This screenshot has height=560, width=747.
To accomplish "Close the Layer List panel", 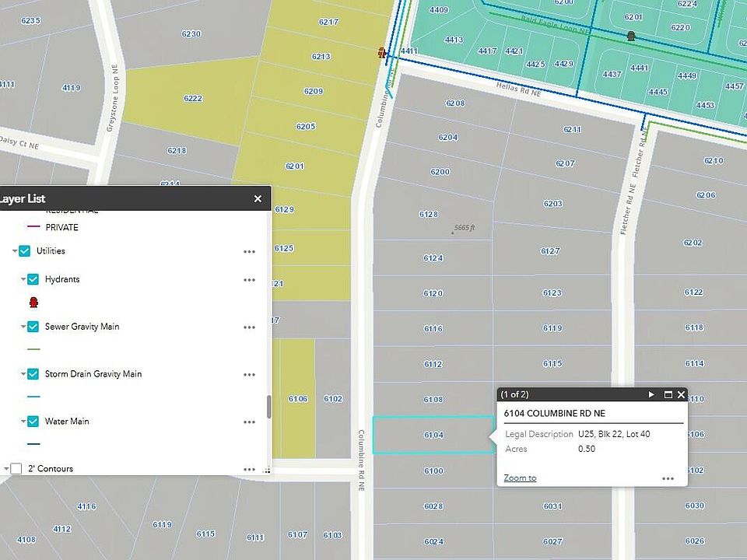I will point(258,199).
